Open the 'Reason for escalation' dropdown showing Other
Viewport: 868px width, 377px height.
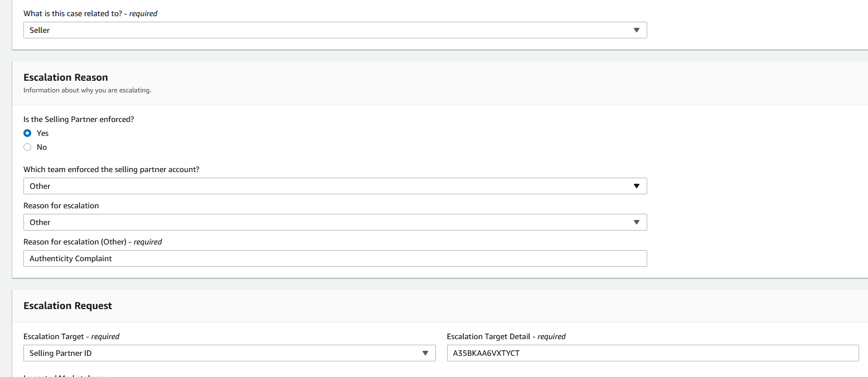click(x=334, y=222)
